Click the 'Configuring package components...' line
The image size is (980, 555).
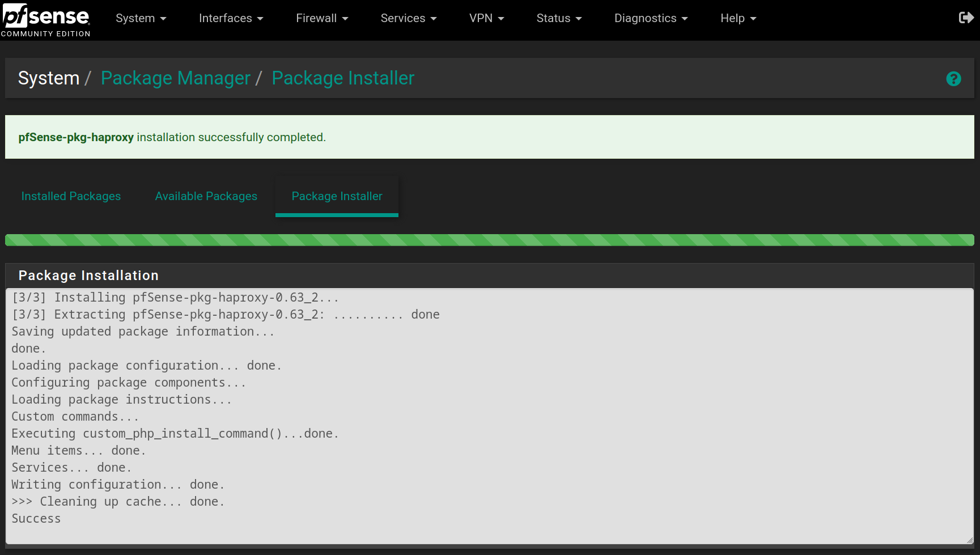click(129, 383)
